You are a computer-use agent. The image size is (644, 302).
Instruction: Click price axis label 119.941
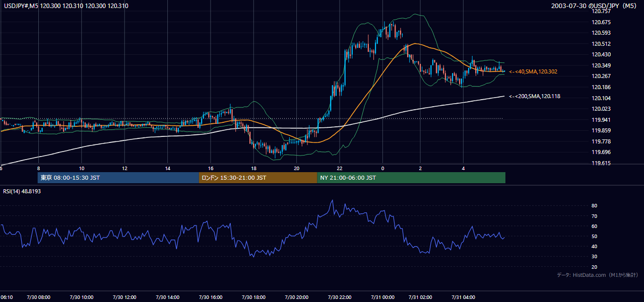tap(602, 120)
